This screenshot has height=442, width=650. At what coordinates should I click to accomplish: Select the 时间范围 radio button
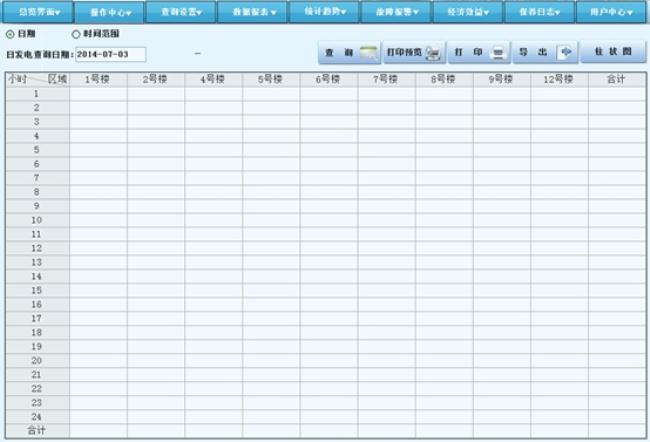click(x=75, y=34)
